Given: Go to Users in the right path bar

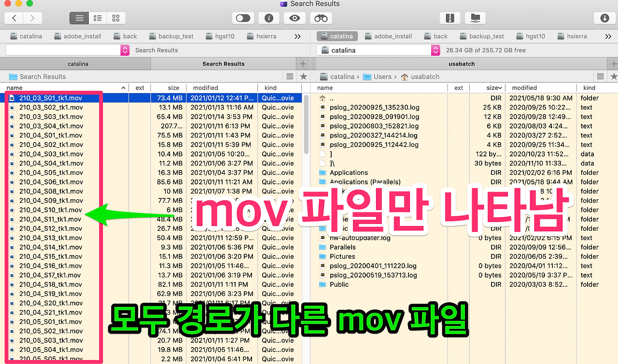Looking at the screenshot, I should coord(378,76).
